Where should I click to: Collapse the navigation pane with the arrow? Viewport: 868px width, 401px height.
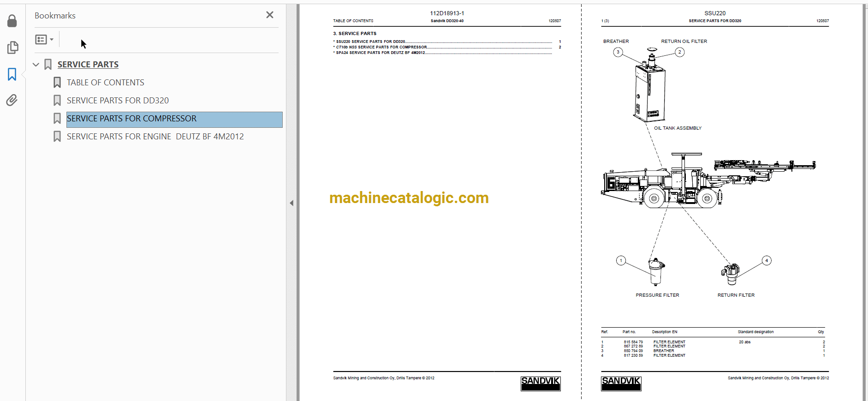pos(291,203)
